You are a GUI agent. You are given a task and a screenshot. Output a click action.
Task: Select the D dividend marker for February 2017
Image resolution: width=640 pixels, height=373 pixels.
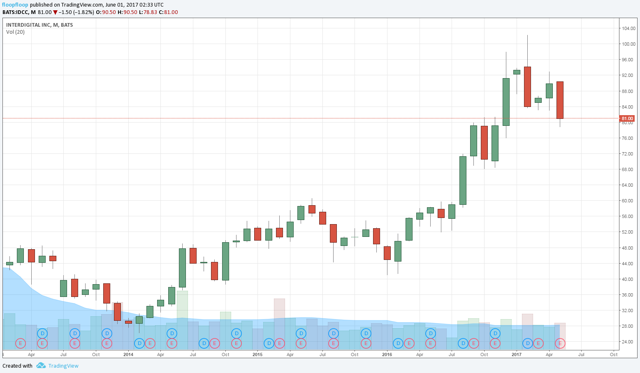[x=527, y=343]
